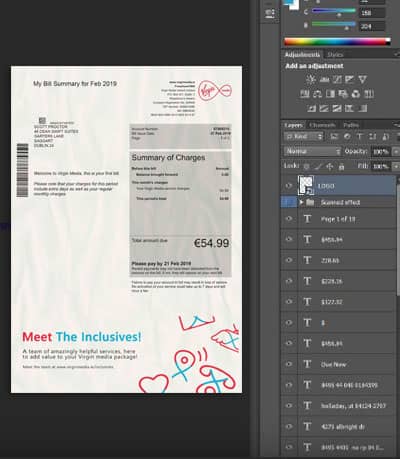Open the Kind layer filter dropdown
The image size is (400, 459).
(x=304, y=136)
